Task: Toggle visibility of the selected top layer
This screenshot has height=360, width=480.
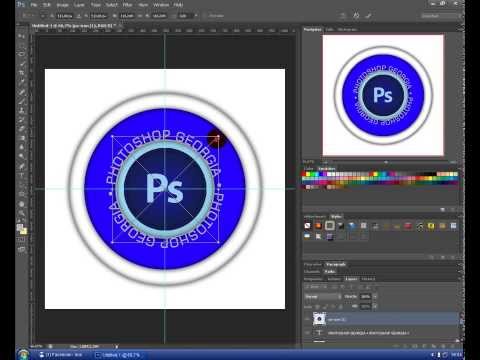Action: [x=308, y=319]
